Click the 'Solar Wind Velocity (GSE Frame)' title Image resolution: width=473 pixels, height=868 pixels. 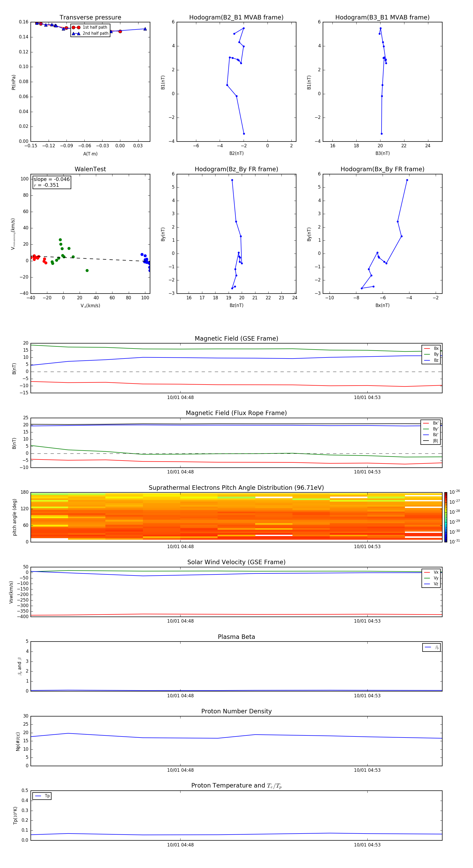(x=236, y=562)
